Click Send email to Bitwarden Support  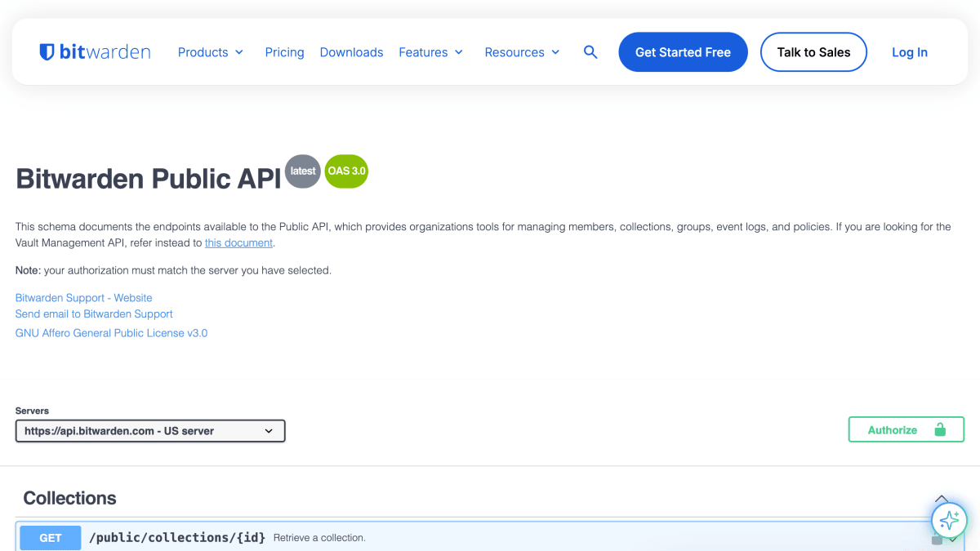94,313
